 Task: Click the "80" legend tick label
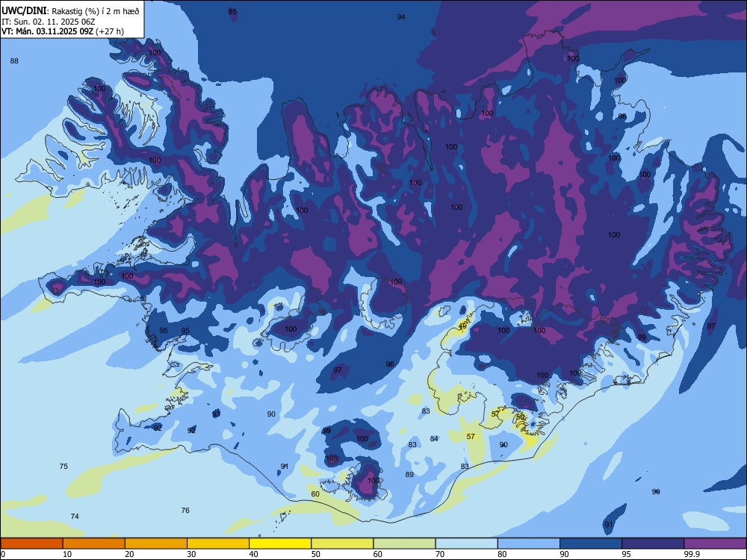point(502,554)
